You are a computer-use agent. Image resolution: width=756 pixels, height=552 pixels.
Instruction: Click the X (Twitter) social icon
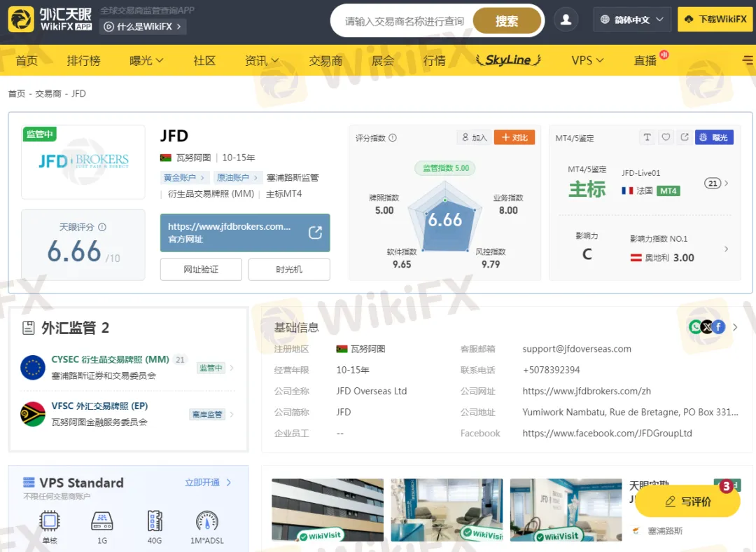click(x=707, y=326)
